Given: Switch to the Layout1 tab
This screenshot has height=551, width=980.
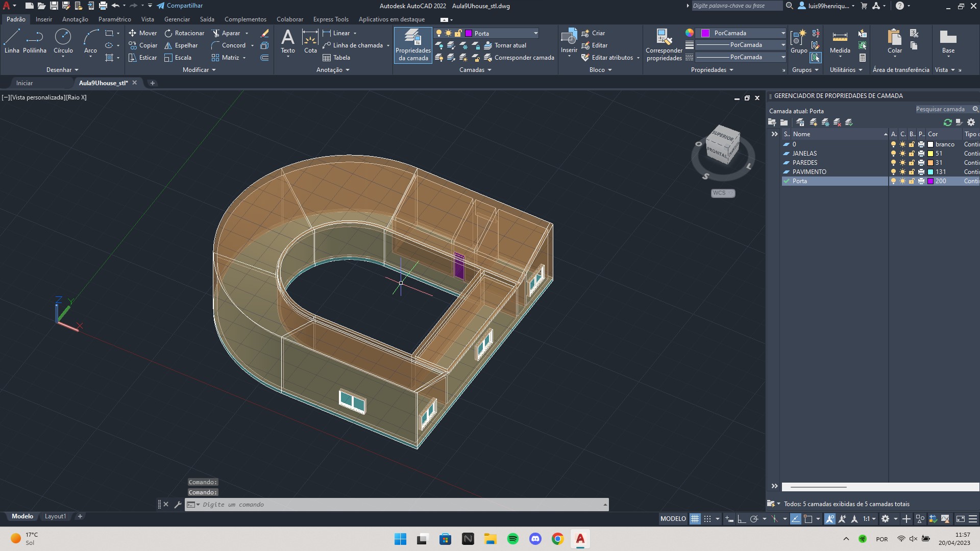Looking at the screenshot, I should point(55,516).
